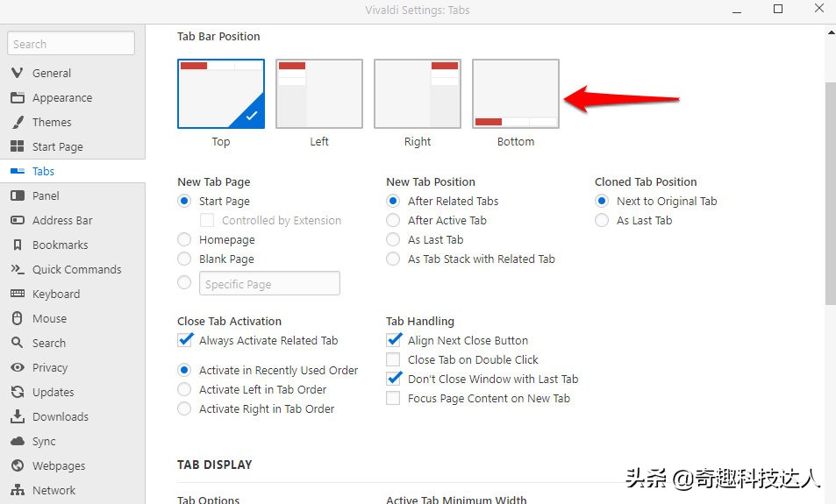The image size is (836, 504).
Task: Click the Mouse icon in the sidebar
Action: pos(17,318)
